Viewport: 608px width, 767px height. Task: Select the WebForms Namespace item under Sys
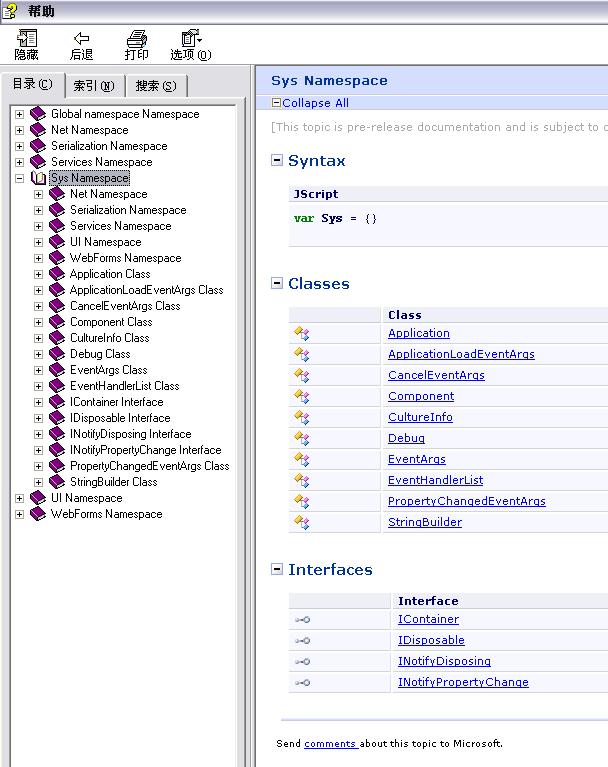point(126,258)
